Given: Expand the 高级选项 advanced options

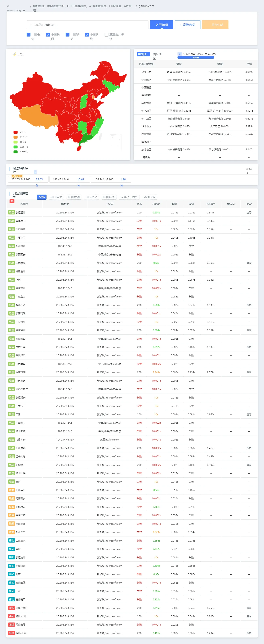Looking at the screenshot, I should [187, 25].
